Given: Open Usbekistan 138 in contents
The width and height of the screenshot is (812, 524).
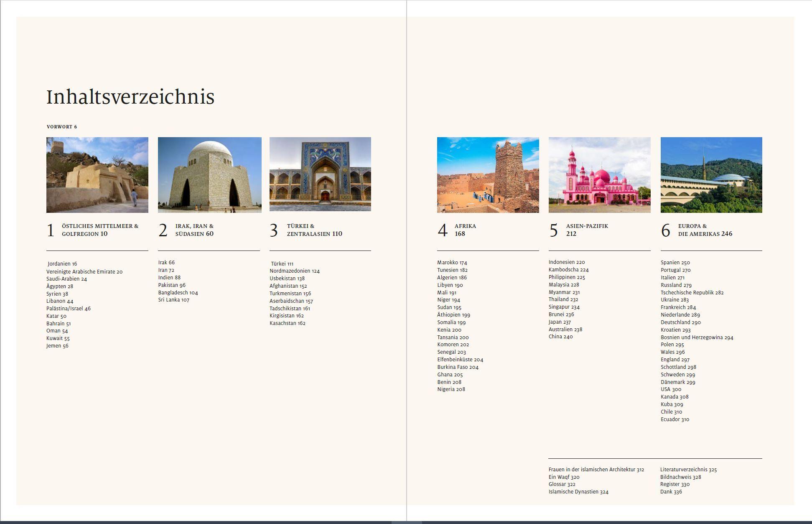Looking at the screenshot, I should [x=287, y=279].
